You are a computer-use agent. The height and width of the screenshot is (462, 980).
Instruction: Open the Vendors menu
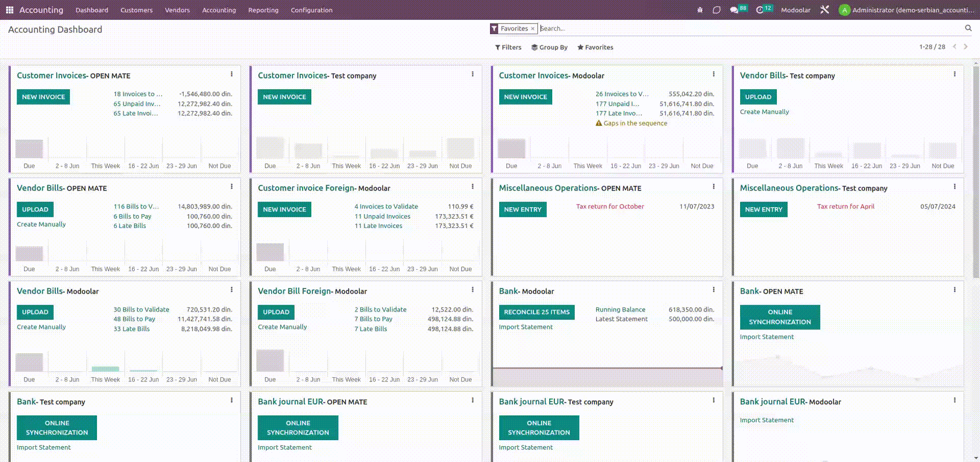177,10
